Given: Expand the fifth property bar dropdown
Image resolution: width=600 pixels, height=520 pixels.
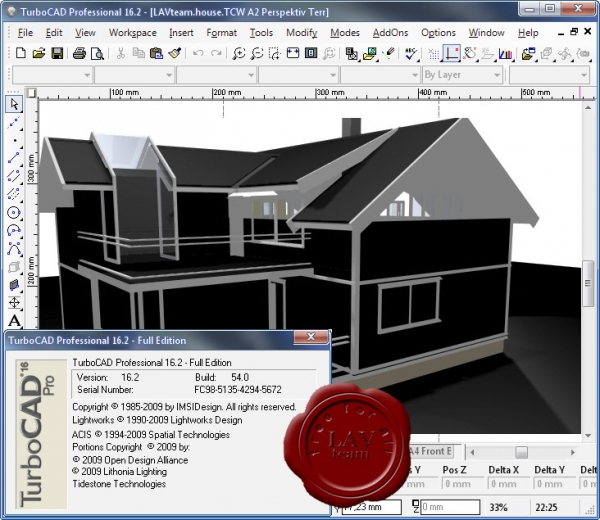Looking at the screenshot, I should coord(414,75).
